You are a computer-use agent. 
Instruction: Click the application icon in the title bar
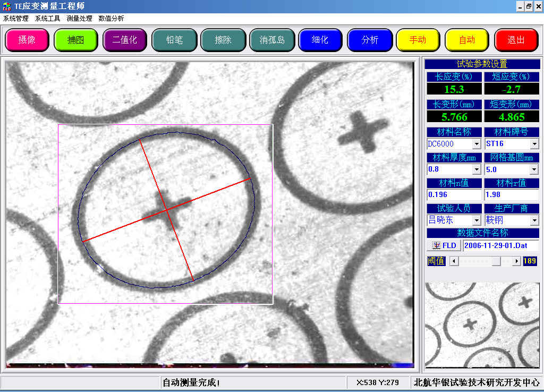6,6
